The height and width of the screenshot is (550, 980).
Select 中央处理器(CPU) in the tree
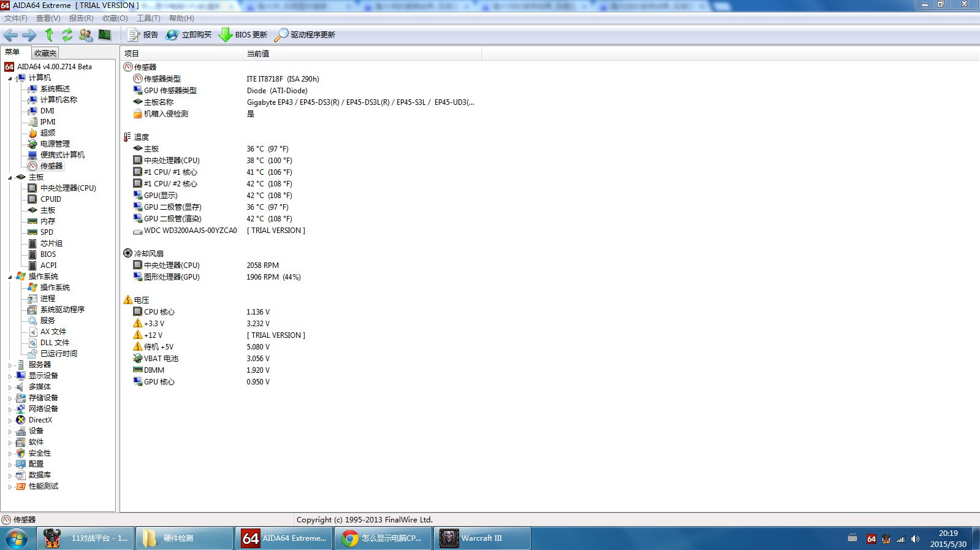pyautogui.click(x=68, y=188)
